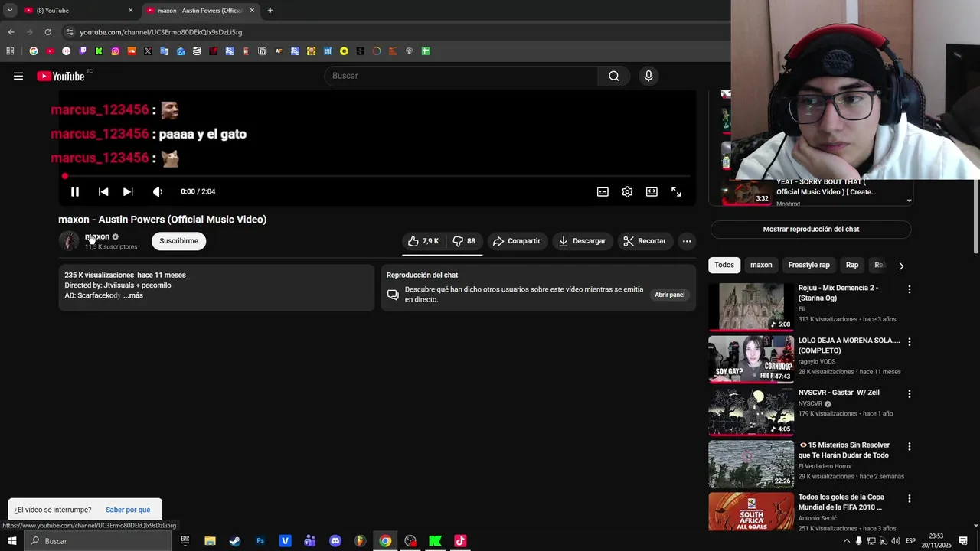Open Discord from the taskbar
This screenshot has height=551, width=980.
(335, 541)
